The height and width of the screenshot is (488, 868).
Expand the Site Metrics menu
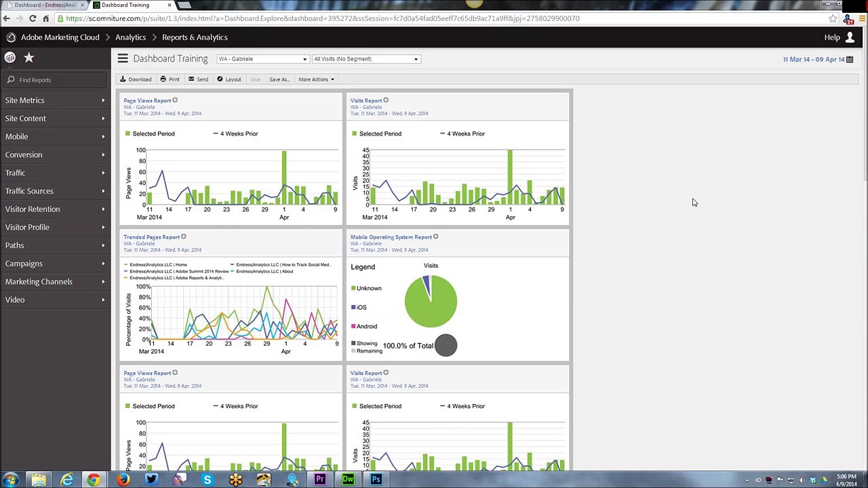click(x=55, y=100)
